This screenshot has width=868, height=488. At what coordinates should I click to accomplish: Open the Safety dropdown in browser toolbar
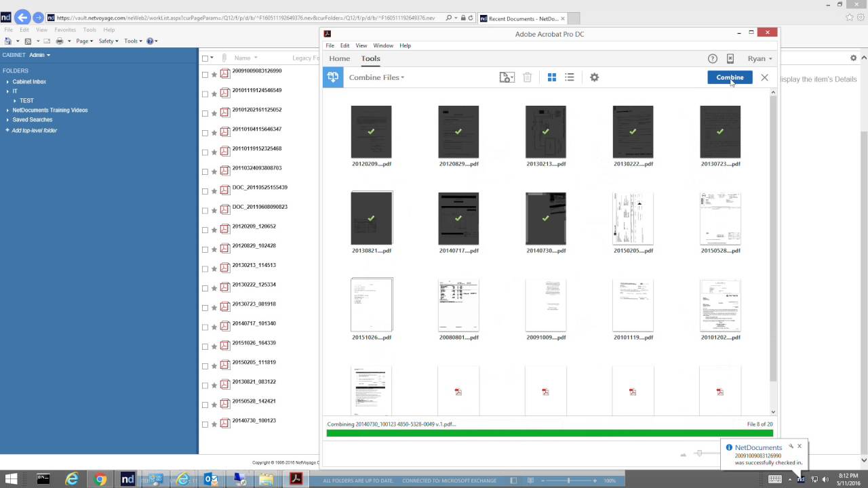coord(108,41)
